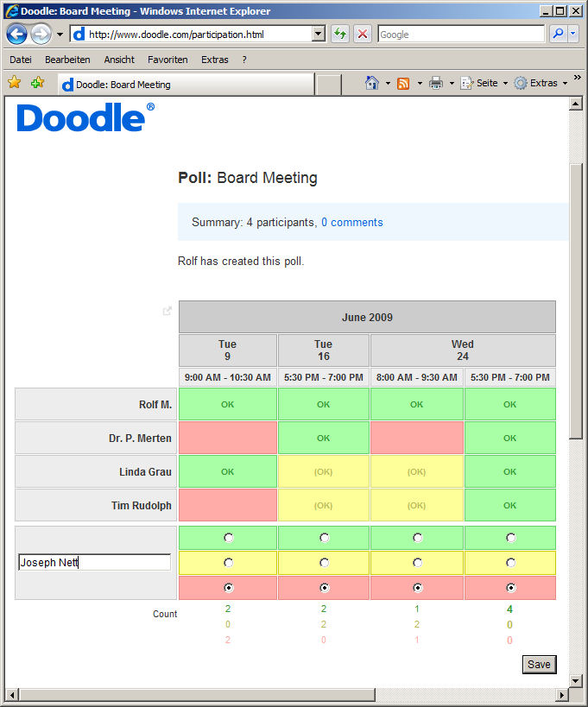Open the Home dropdown arrow
This screenshot has height=707, width=588.
pos(388,84)
